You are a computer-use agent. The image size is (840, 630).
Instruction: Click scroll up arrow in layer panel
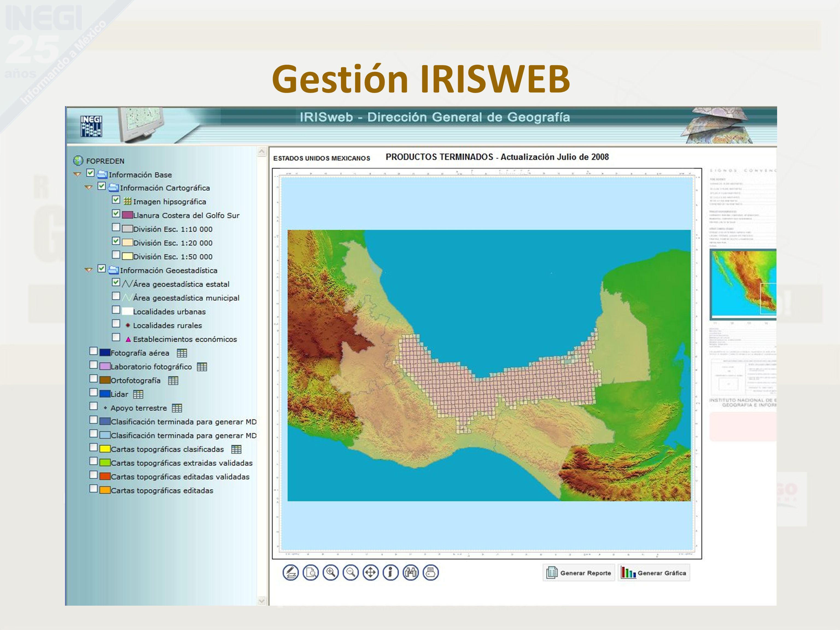[x=262, y=151]
